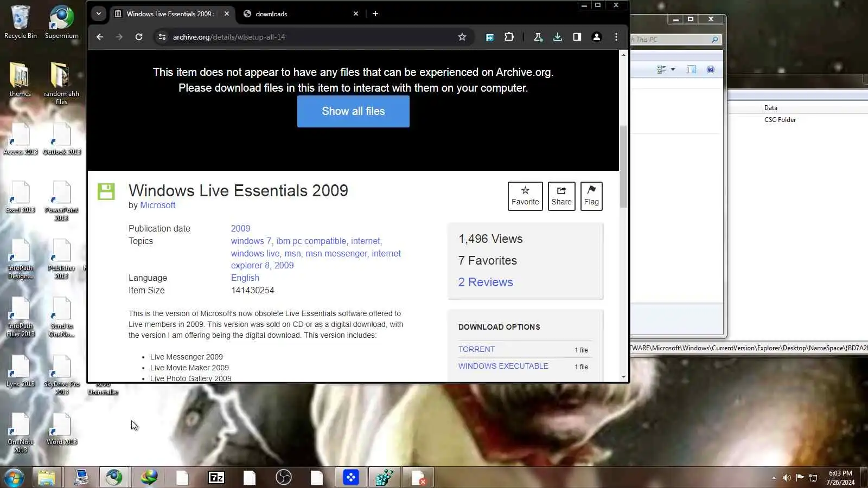Open the browser profile menu
The width and height of the screenshot is (868, 488).
(596, 37)
